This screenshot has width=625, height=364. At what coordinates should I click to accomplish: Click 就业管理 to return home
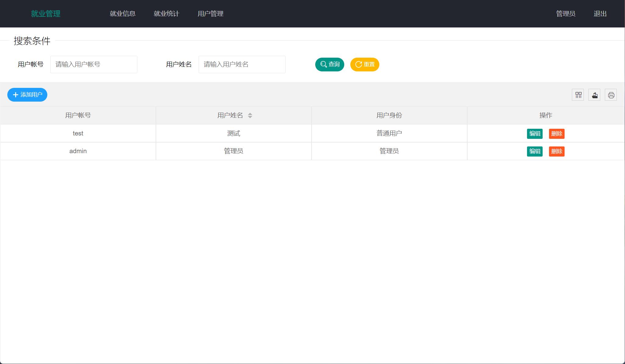tap(45, 13)
